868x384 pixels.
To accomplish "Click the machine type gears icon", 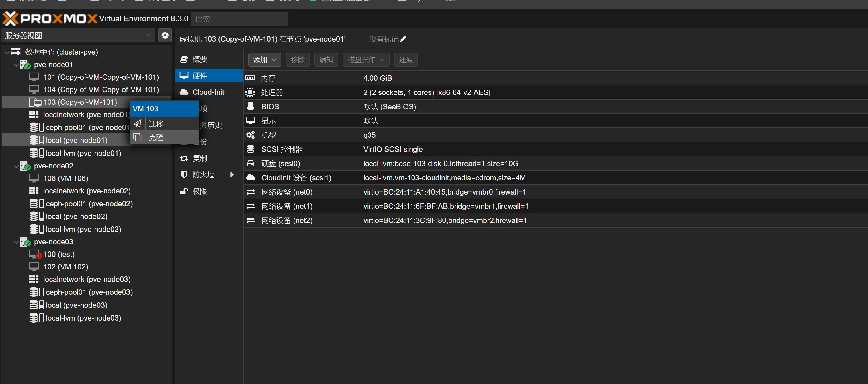I will (250, 135).
